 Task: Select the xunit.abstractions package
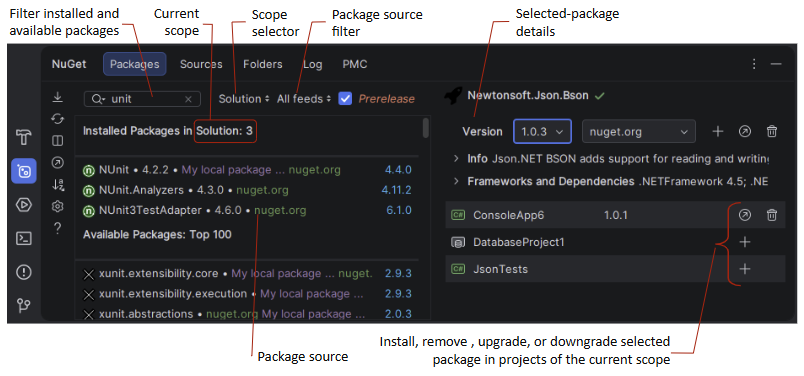click(247, 314)
